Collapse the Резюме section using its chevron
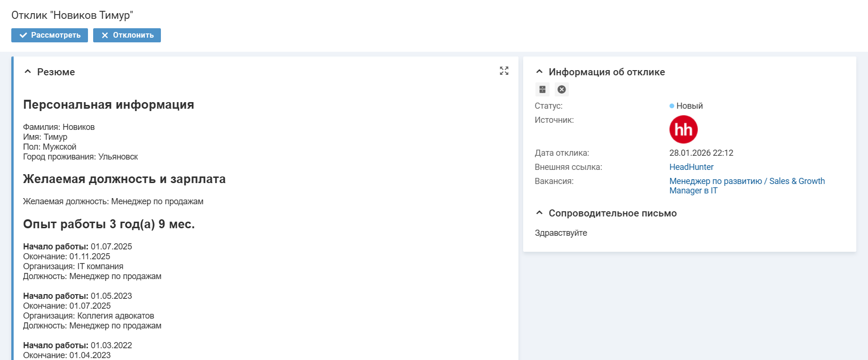868x360 pixels. pos(28,72)
